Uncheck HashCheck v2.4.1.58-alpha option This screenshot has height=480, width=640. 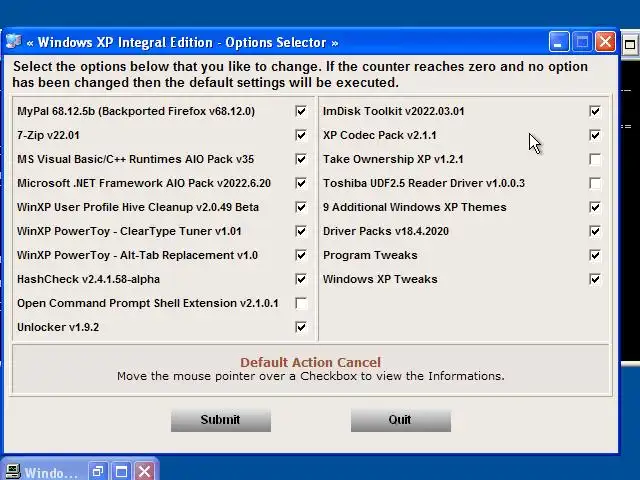click(301, 279)
